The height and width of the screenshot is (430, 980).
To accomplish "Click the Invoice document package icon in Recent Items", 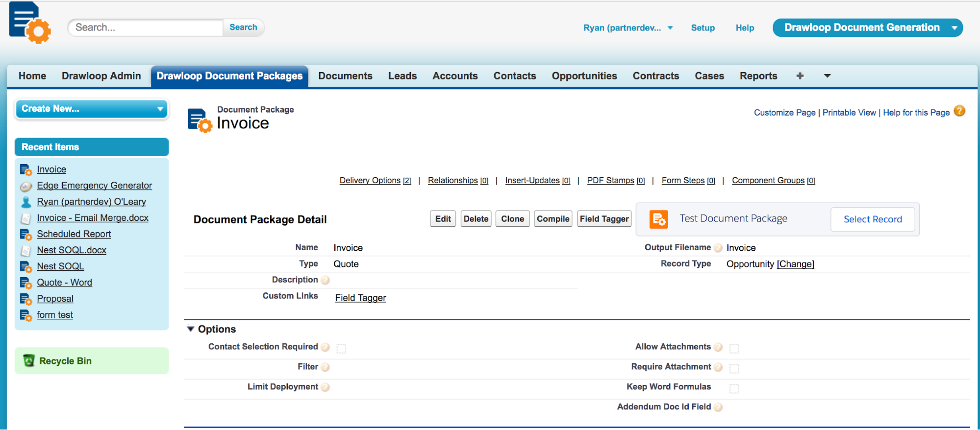I will coord(26,170).
